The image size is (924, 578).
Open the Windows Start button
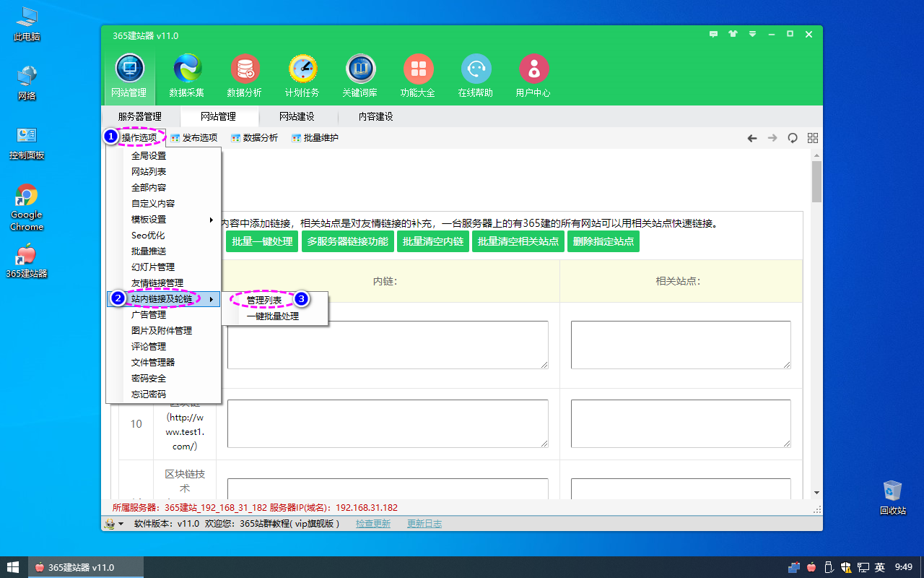(13, 567)
